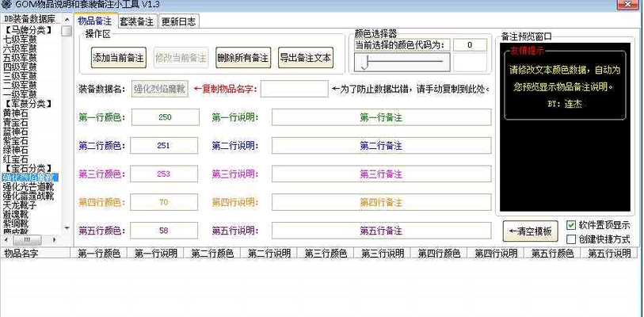Focus the 复制物品名字 input box
This screenshot has width=644, height=317.
(x=293, y=89)
